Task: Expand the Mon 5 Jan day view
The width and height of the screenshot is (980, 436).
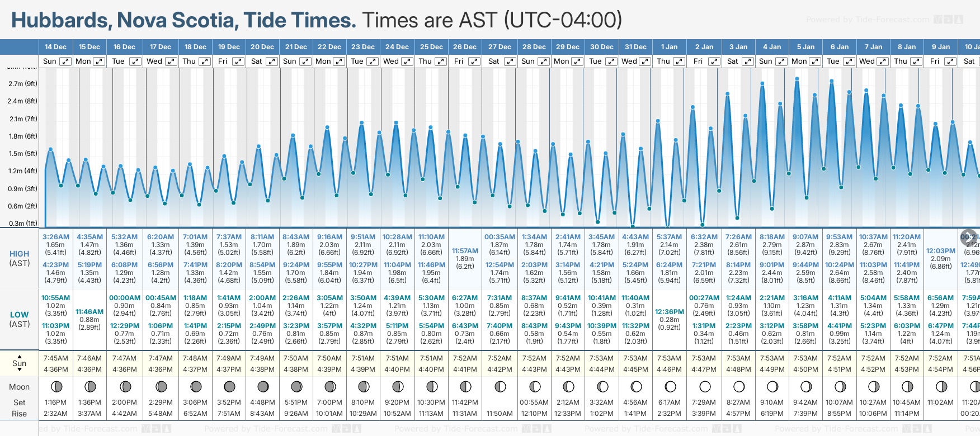Action: coord(815,61)
